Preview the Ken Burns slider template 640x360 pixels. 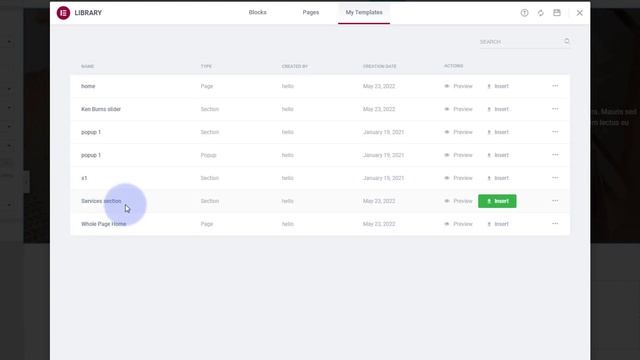point(458,109)
